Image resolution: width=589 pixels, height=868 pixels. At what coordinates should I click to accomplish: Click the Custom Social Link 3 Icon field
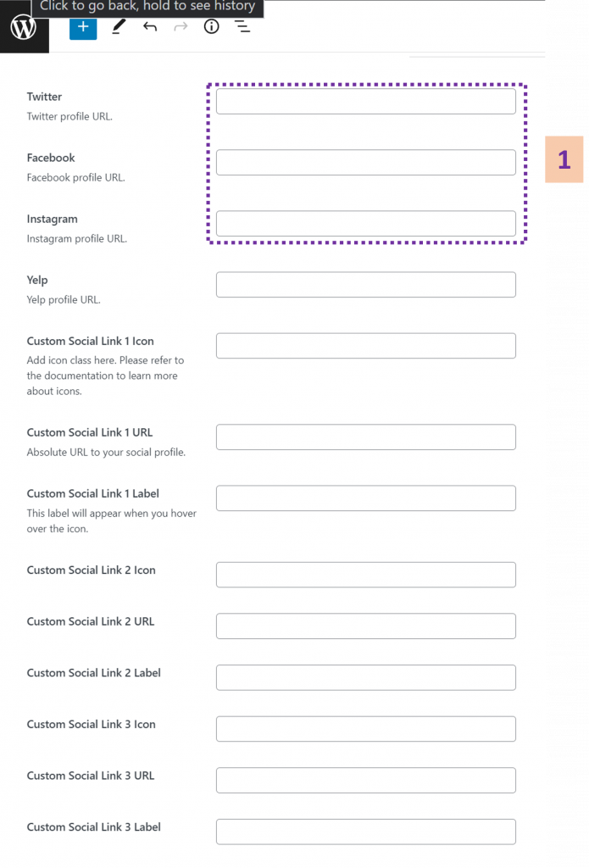[x=365, y=729]
